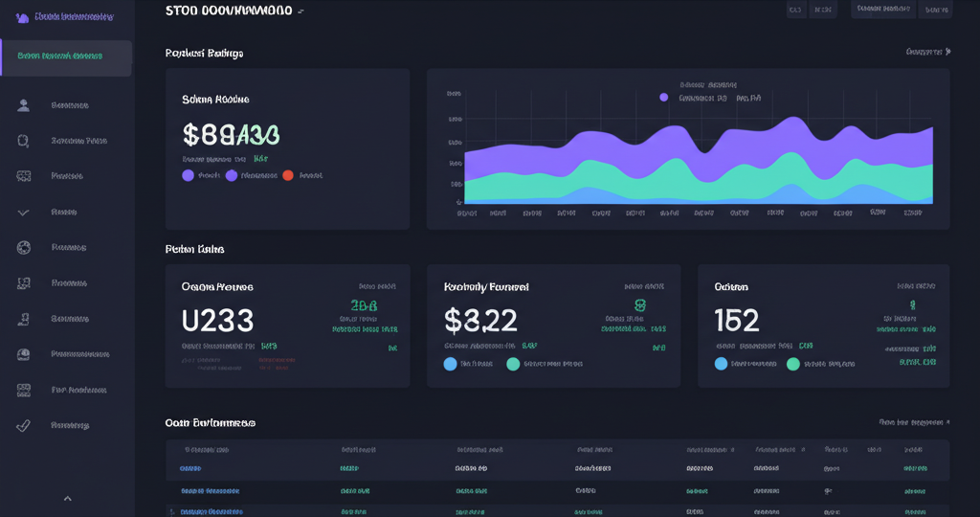Click the teal legend dot in the 152 card

(793, 364)
